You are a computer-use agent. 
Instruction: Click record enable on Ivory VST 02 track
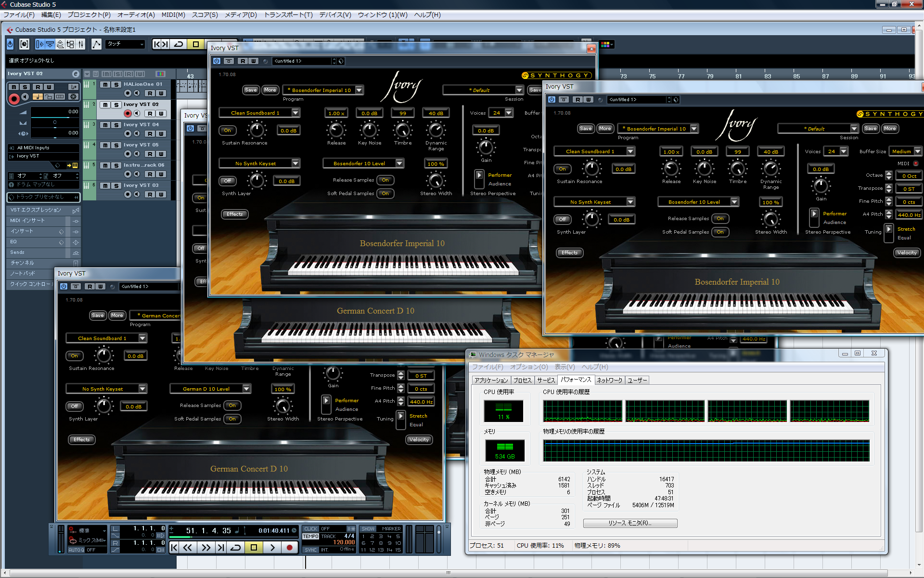[x=128, y=113]
